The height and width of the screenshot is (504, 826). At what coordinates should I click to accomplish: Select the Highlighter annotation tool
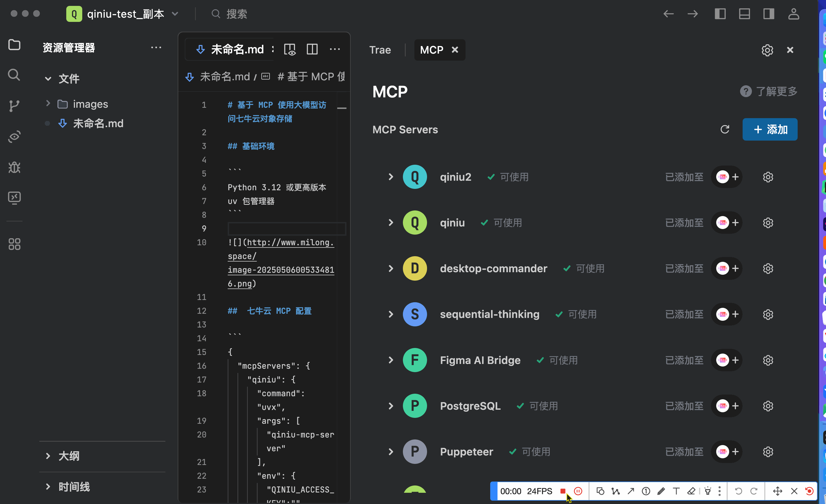(708, 491)
